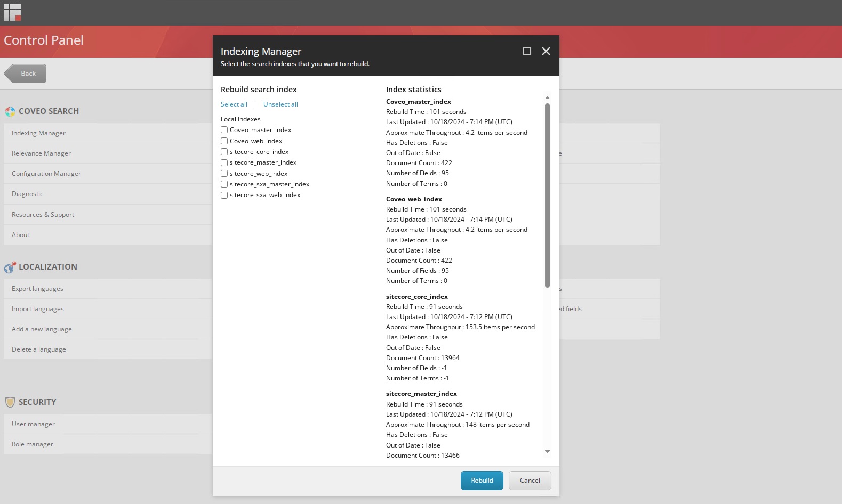The height and width of the screenshot is (504, 842).
Task: Click the Control Panel title
Action: pyautogui.click(x=44, y=40)
